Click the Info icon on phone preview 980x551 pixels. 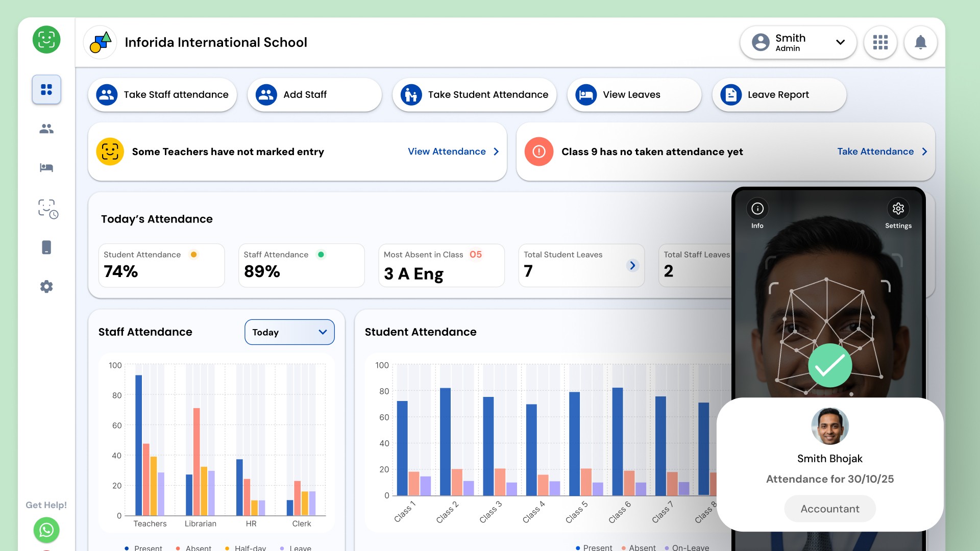pos(757,209)
